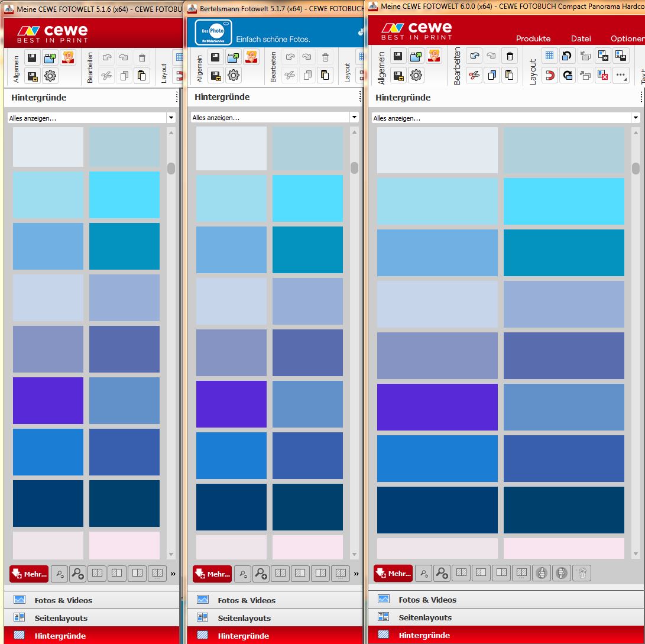Image resolution: width=645 pixels, height=644 pixels.
Task: Click undo arrow in the 6.0.0 window
Action: tap(474, 56)
